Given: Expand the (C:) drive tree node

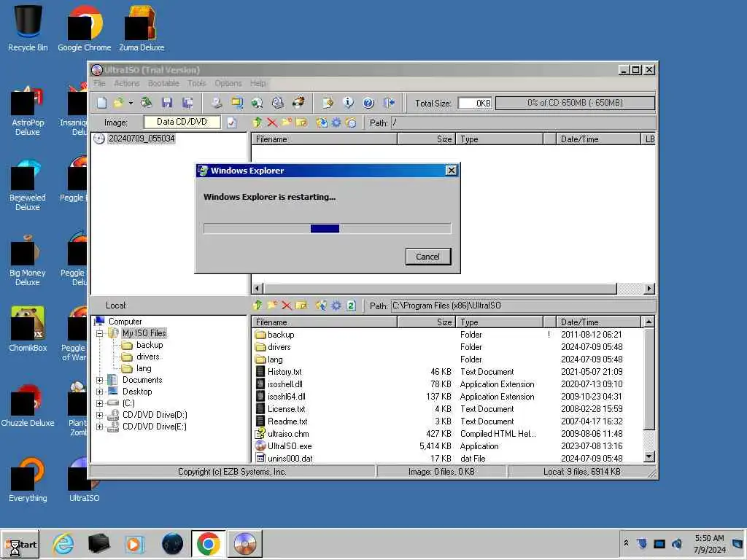Looking at the screenshot, I should pos(99,403).
